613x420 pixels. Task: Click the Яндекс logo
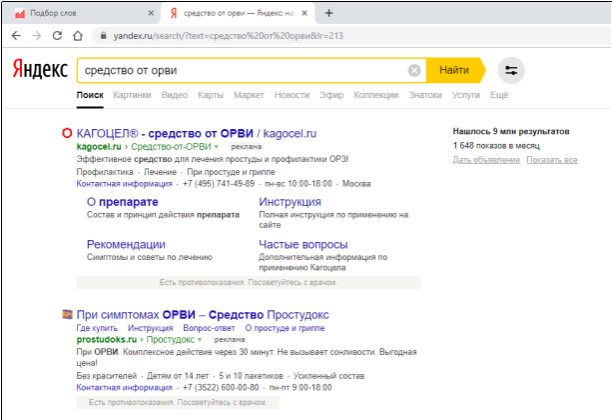tap(40, 69)
